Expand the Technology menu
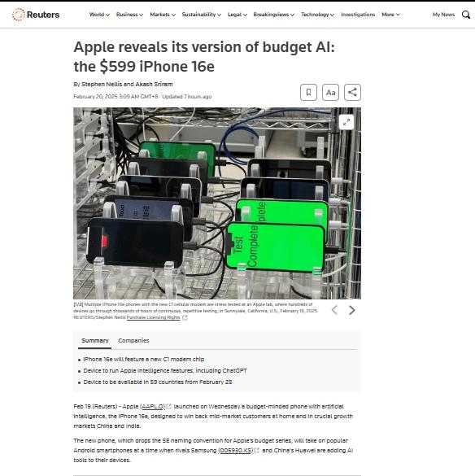The image size is (475, 476). pos(317,15)
